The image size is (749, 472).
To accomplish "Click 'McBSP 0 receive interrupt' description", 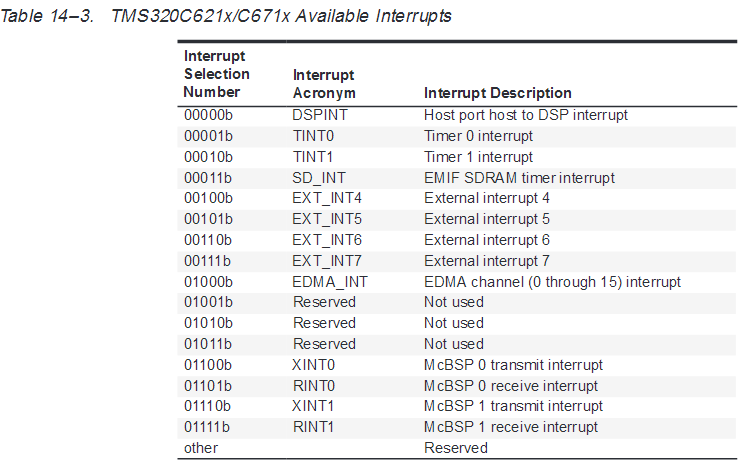I will 511,386.
